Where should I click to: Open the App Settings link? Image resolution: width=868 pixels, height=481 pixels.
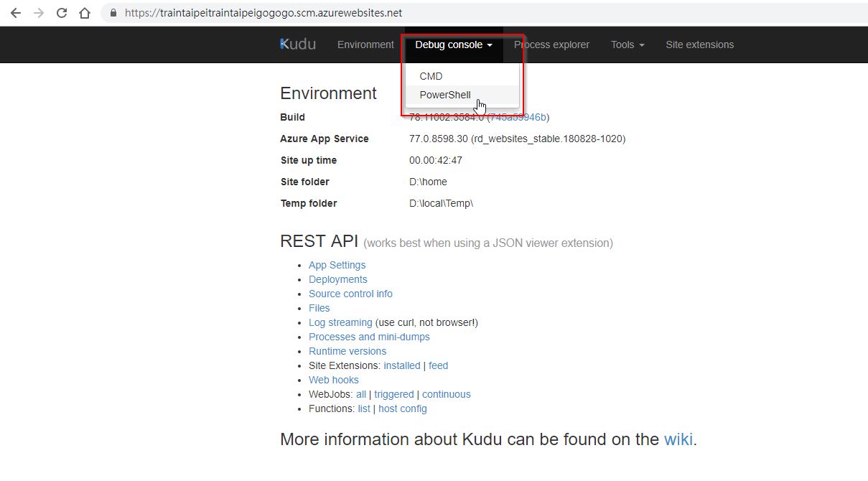click(337, 265)
